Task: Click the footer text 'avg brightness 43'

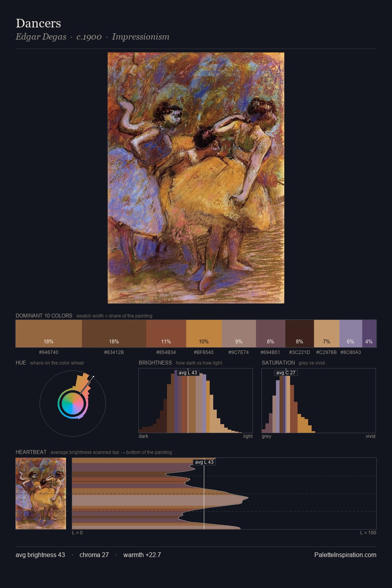Action: pos(40,555)
